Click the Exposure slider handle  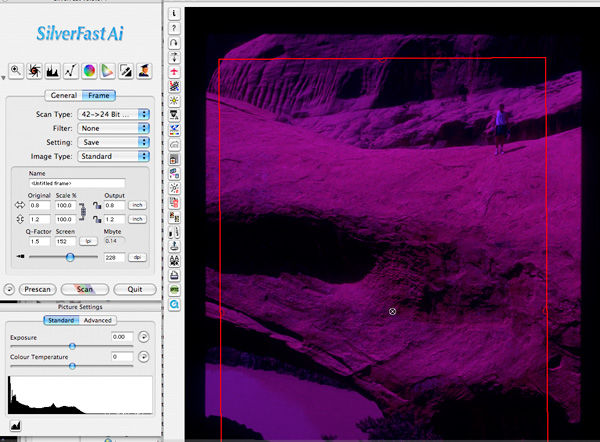[72, 345]
